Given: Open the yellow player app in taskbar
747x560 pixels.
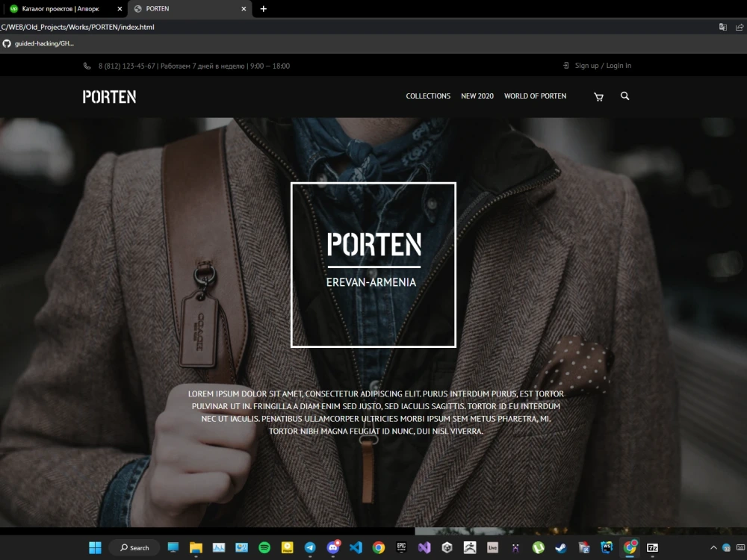Looking at the screenshot, I should click(x=288, y=547).
